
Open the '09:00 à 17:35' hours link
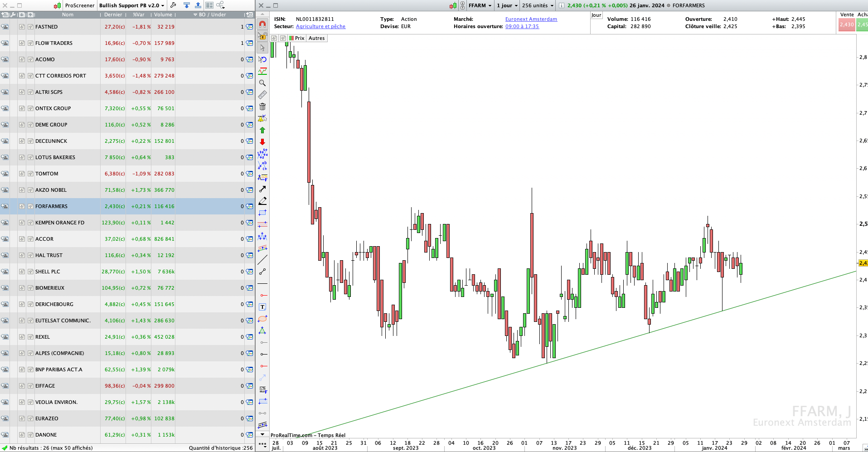point(522,26)
